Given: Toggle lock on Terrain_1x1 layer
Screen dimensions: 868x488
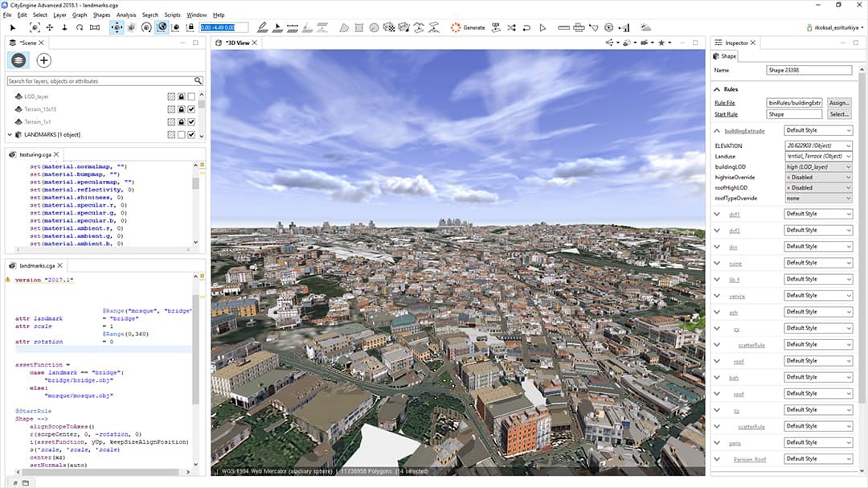Looking at the screenshot, I should pos(181,122).
